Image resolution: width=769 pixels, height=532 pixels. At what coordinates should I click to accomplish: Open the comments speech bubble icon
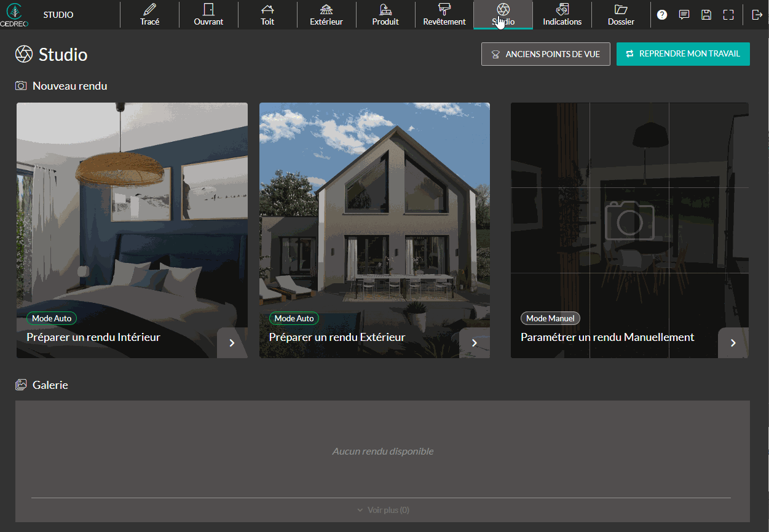click(684, 15)
